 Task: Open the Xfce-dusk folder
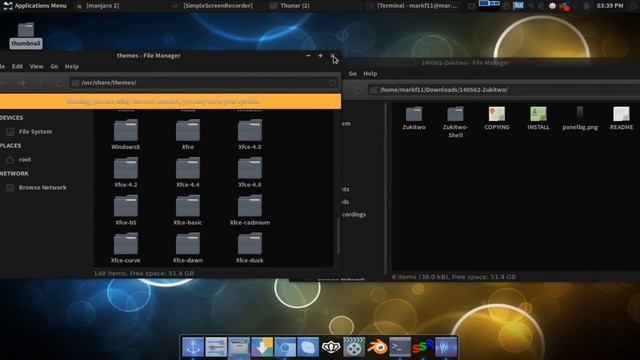click(x=250, y=248)
